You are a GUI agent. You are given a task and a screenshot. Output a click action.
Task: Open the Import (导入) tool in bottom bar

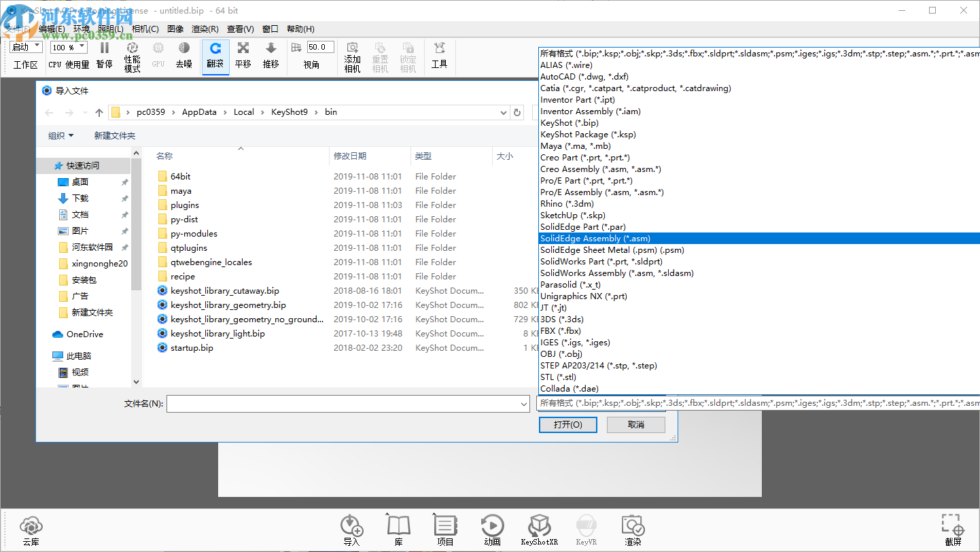point(351,528)
